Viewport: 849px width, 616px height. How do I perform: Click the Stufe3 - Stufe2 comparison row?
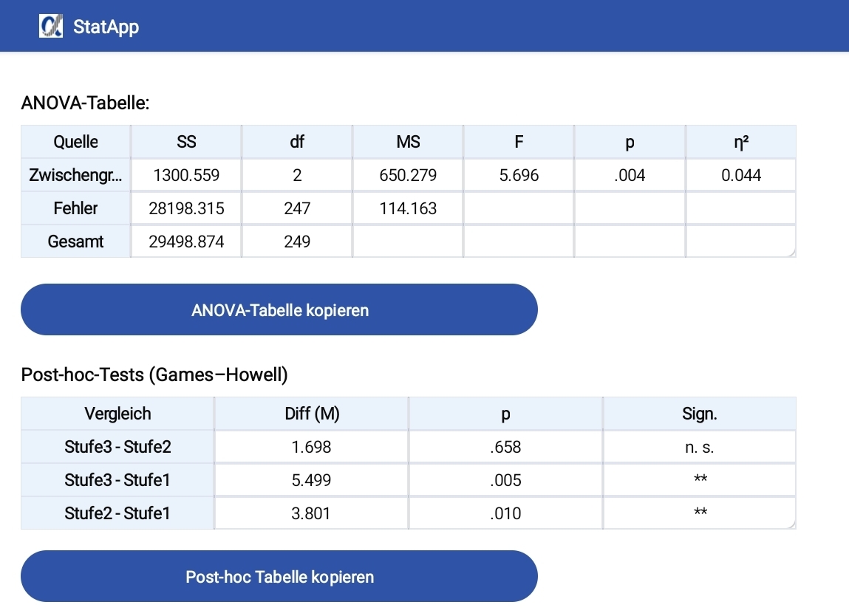[409, 447]
